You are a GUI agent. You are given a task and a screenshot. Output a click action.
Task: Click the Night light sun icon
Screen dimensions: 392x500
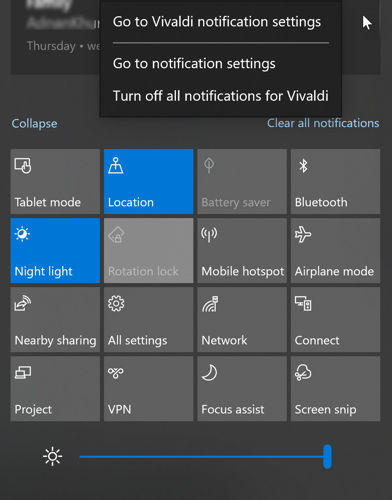pos(22,234)
